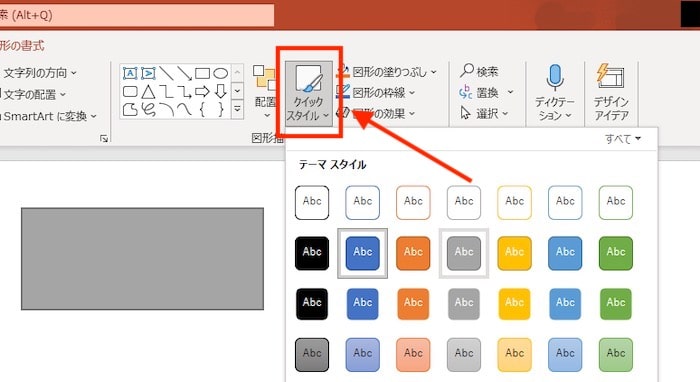Choose the left brace shape
Viewport: 700px width, 382px height.
tap(202, 109)
